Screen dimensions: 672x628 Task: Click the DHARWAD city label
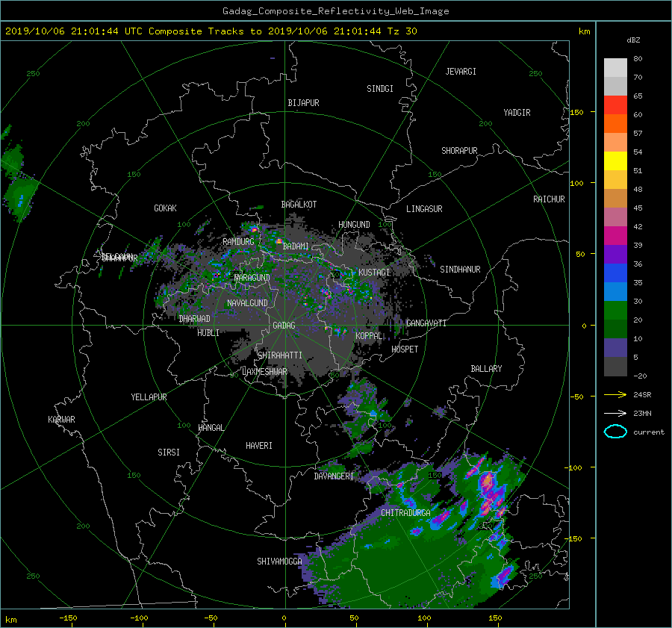(195, 319)
